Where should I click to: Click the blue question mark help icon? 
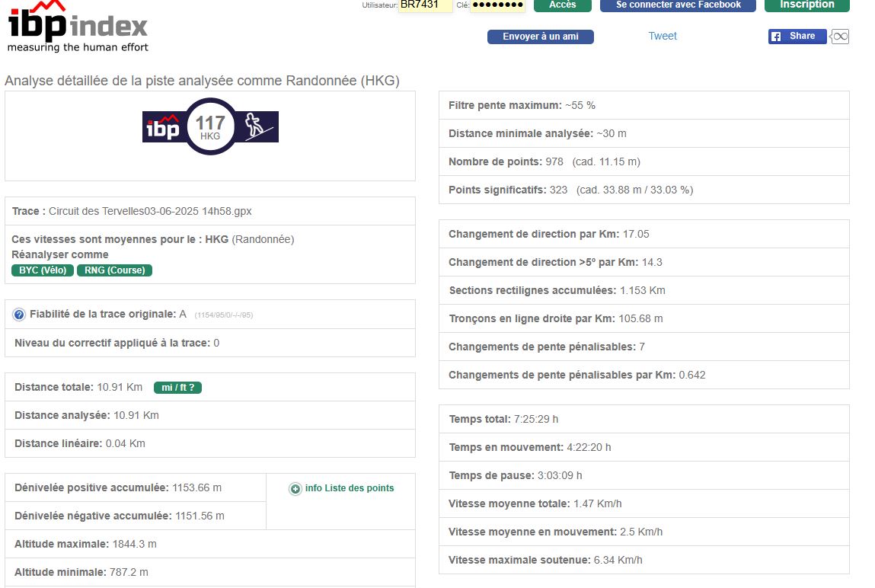point(19,315)
